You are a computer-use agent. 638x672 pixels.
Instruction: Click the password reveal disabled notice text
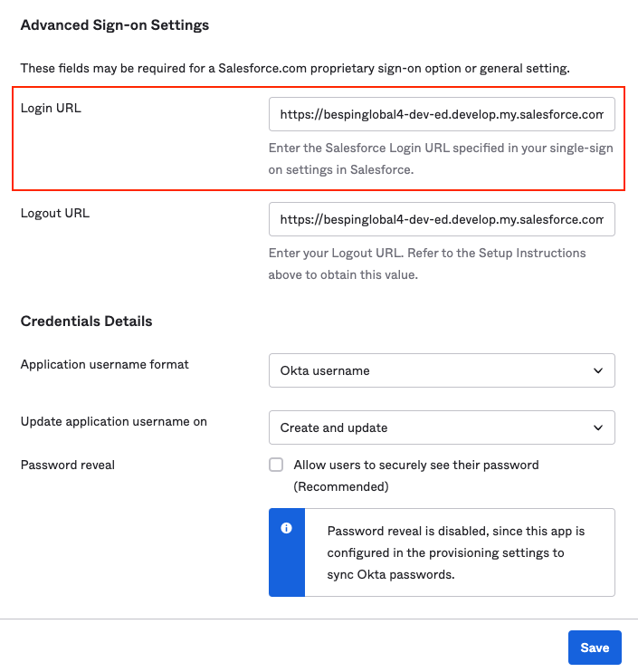click(457, 552)
